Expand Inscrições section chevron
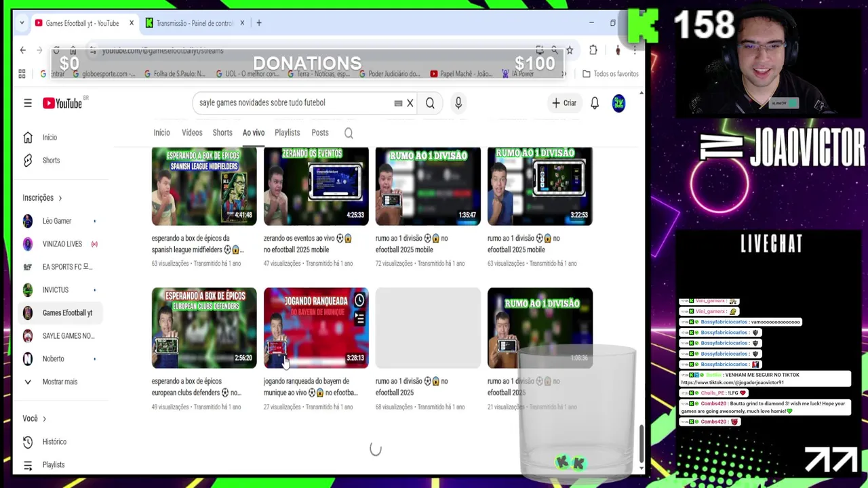The height and width of the screenshot is (488, 868). 60,198
